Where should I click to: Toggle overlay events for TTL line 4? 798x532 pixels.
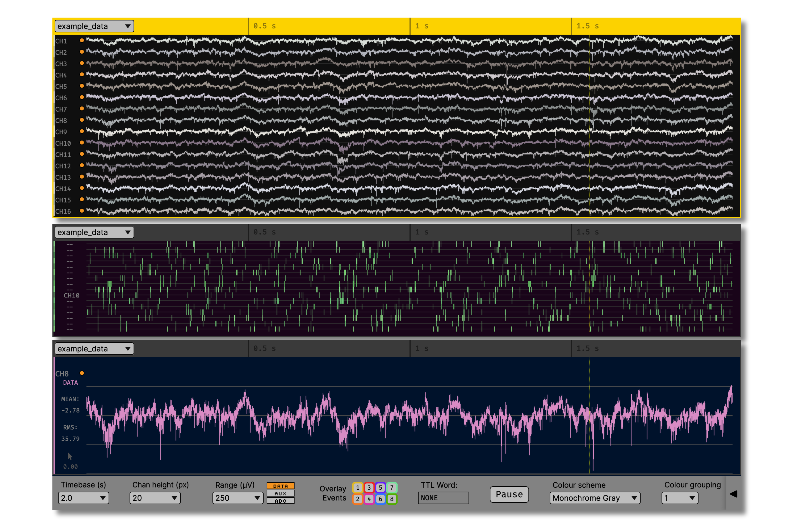[x=369, y=499]
